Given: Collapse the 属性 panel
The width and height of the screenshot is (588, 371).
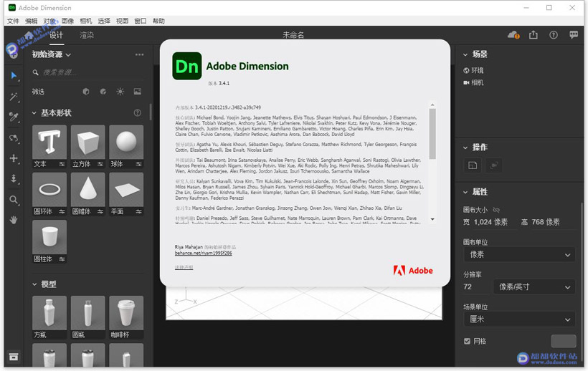Looking at the screenshot, I should [x=465, y=192].
